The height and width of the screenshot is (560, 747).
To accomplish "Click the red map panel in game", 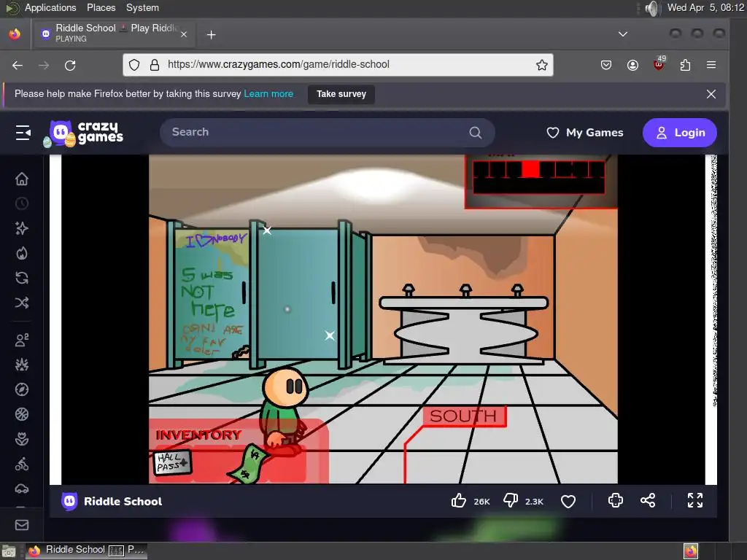I will (540, 181).
